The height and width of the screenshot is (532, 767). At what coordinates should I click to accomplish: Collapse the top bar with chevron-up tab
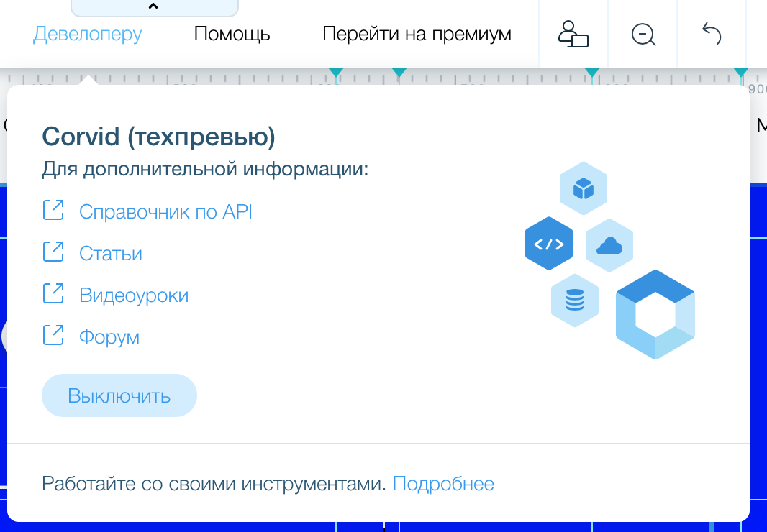click(x=154, y=7)
